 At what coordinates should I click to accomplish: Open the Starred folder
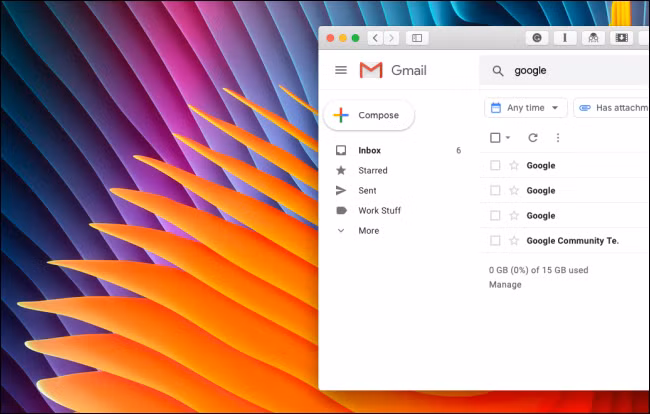point(373,170)
